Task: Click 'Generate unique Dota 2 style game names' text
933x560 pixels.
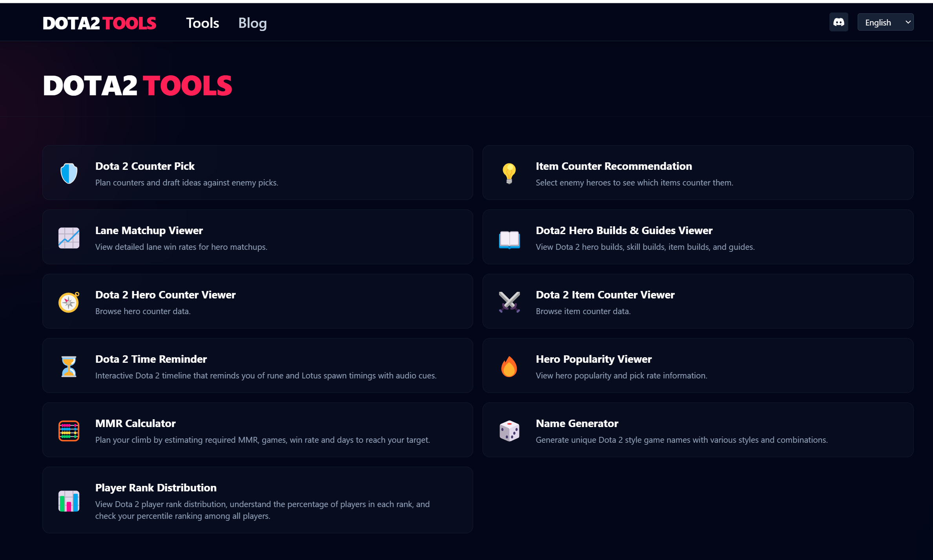Action: [682, 440]
